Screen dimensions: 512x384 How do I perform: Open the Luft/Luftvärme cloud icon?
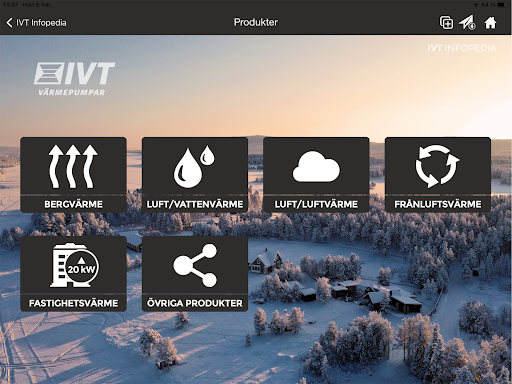pos(316,166)
